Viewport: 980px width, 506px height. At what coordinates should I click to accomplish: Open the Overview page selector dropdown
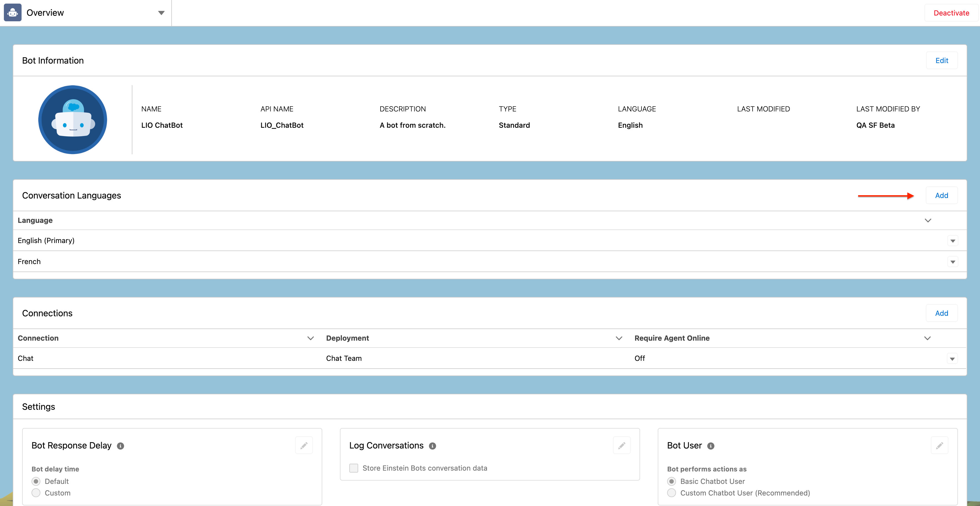(161, 13)
